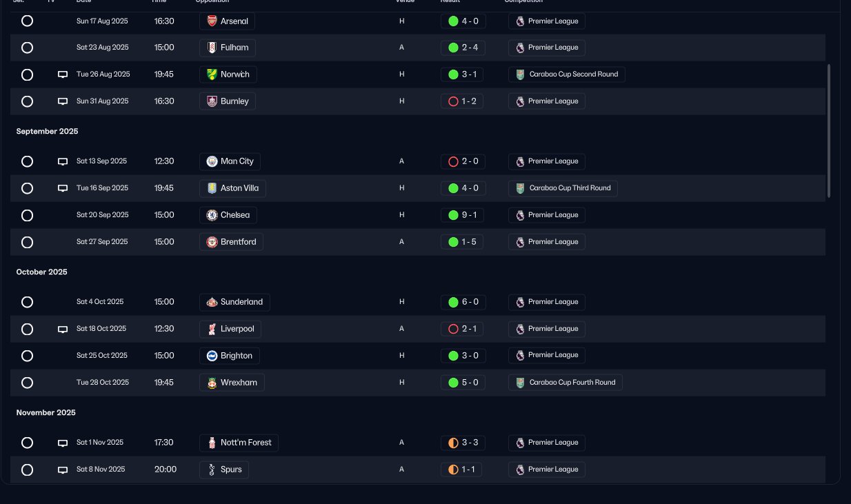Open the Brentford opposition button

click(231, 242)
